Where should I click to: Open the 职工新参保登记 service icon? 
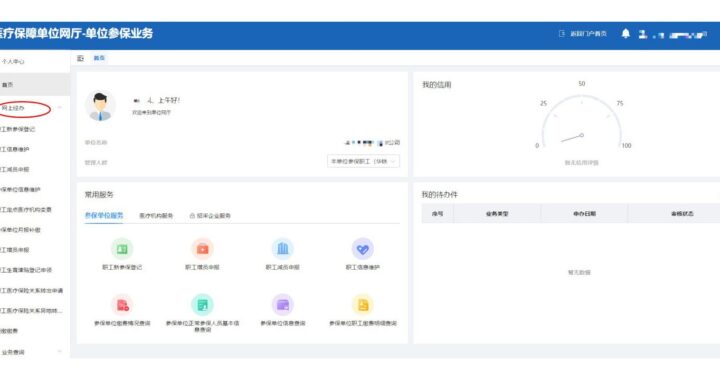[x=122, y=249]
